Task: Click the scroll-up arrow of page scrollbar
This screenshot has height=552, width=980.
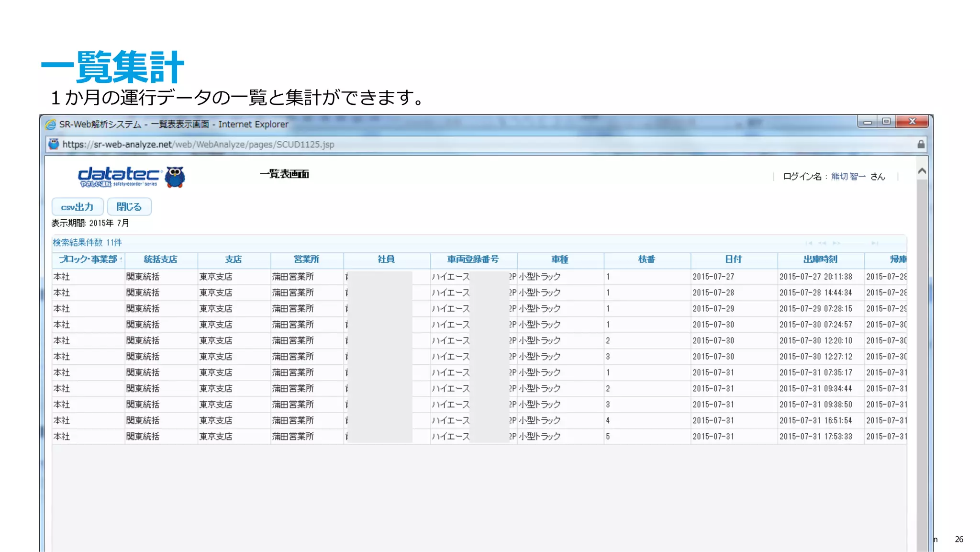Action: click(x=922, y=171)
